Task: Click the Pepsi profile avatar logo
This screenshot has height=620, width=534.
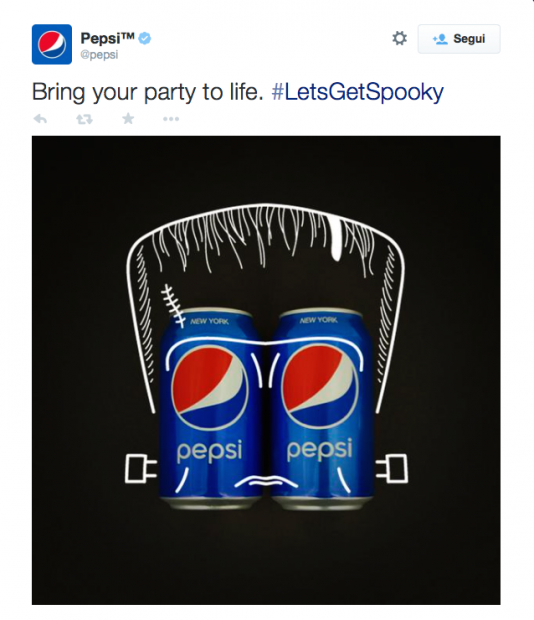Action: tap(52, 44)
